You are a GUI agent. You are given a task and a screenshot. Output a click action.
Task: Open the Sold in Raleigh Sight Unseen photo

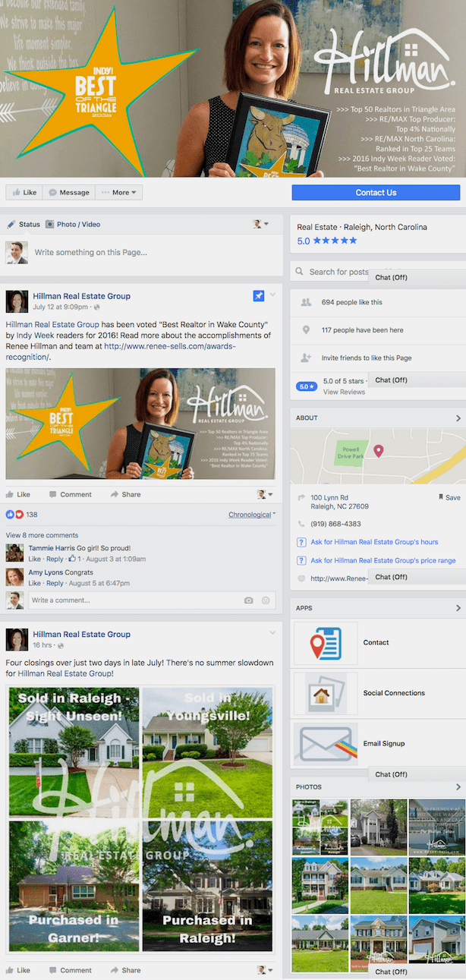[74, 753]
